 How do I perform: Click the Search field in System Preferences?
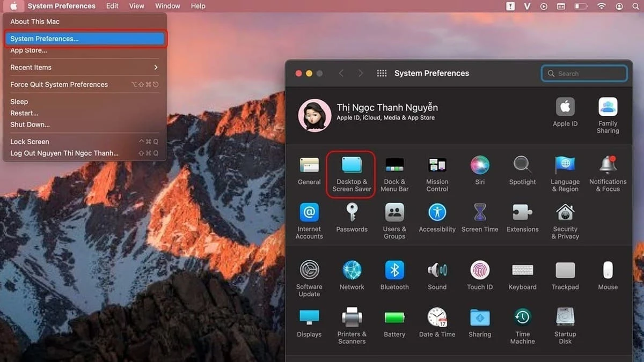[x=589, y=73]
